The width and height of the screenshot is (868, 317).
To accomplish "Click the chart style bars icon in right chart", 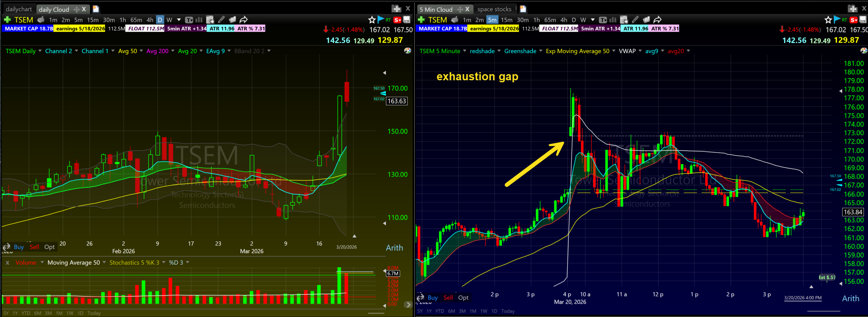I will tap(613, 19).
